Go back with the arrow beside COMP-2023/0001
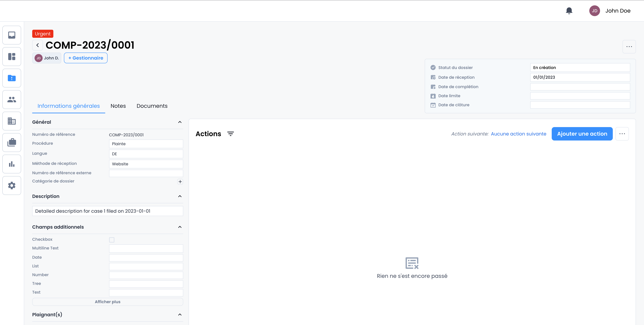Screen dimensions: 644x325 coord(37,45)
